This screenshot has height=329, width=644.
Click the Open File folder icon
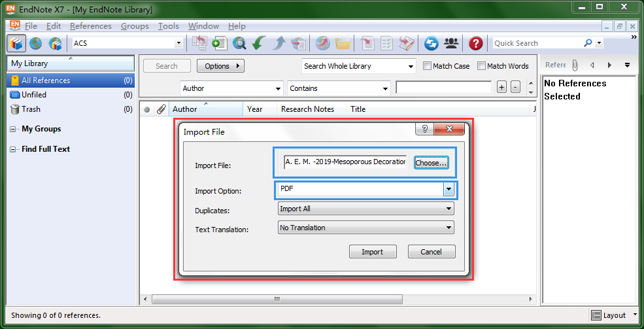(342, 43)
